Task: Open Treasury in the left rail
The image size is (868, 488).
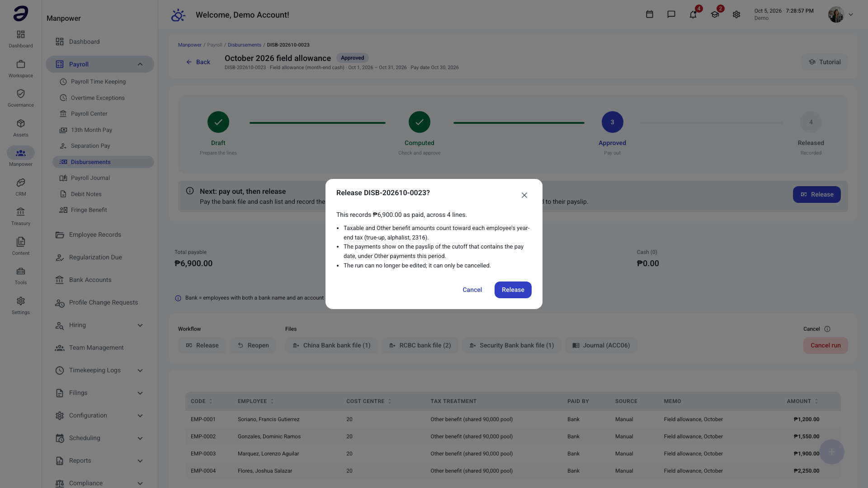Action: 21,216
